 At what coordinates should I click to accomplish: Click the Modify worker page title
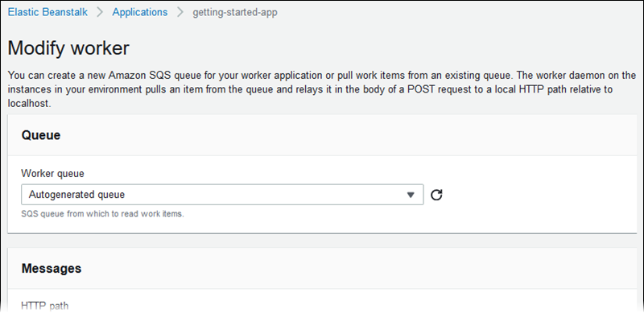tap(68, 48)
